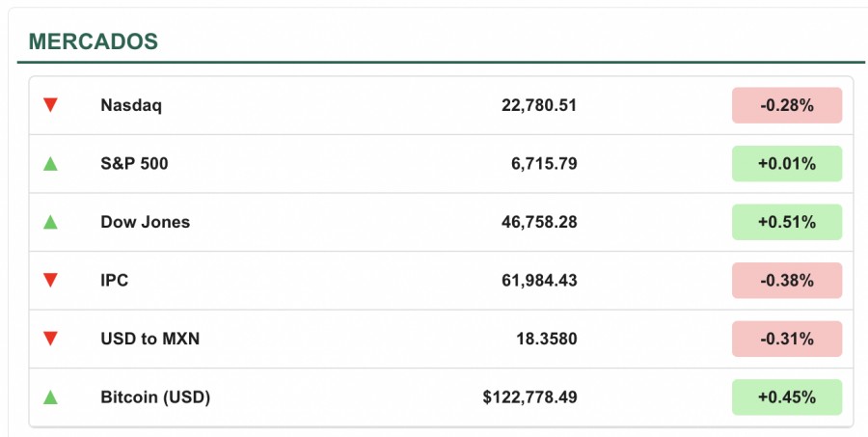Open the Bitcoin (USD) link

point(155,397)
